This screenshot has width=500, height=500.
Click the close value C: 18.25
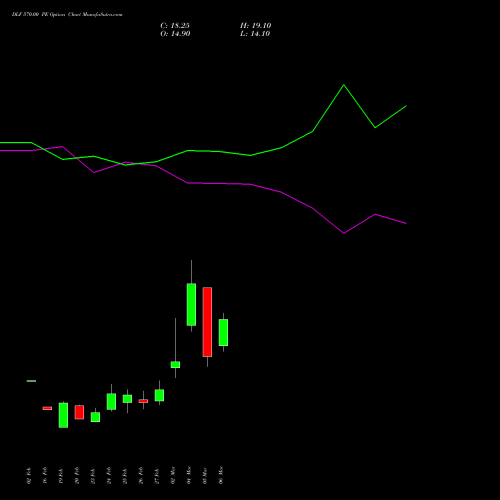click(175, 26)
